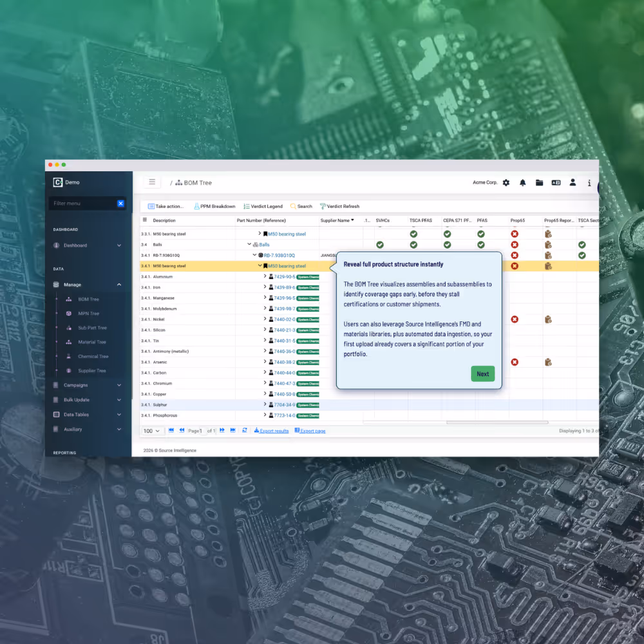Open the grid column menu icon beside Description
644x644 pixels.
point(144,220)
